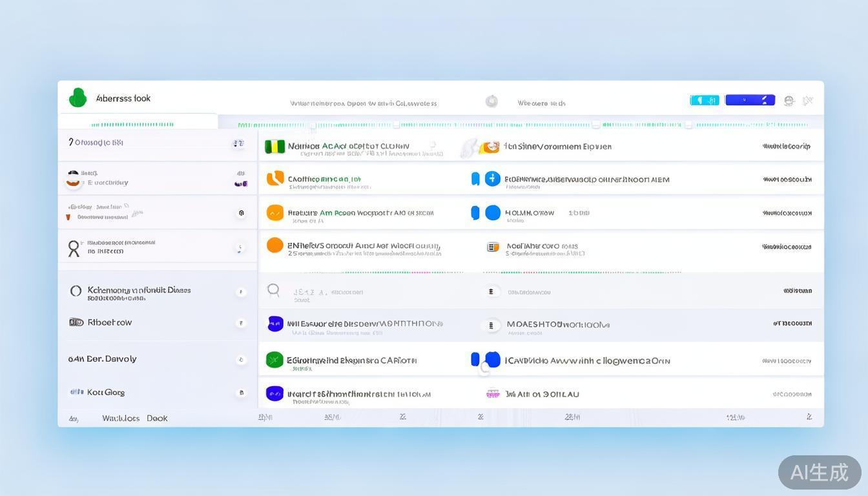Expand the badge beside oAn Der. Darvoly
Screen dimensions: 868x496
click(241, 360)
